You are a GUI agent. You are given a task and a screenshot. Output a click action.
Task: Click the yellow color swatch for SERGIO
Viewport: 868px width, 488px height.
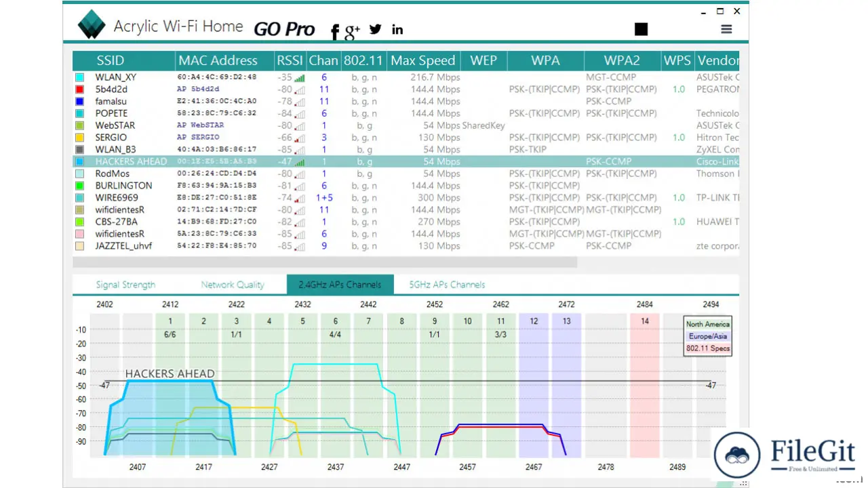[x=80, y=138]
